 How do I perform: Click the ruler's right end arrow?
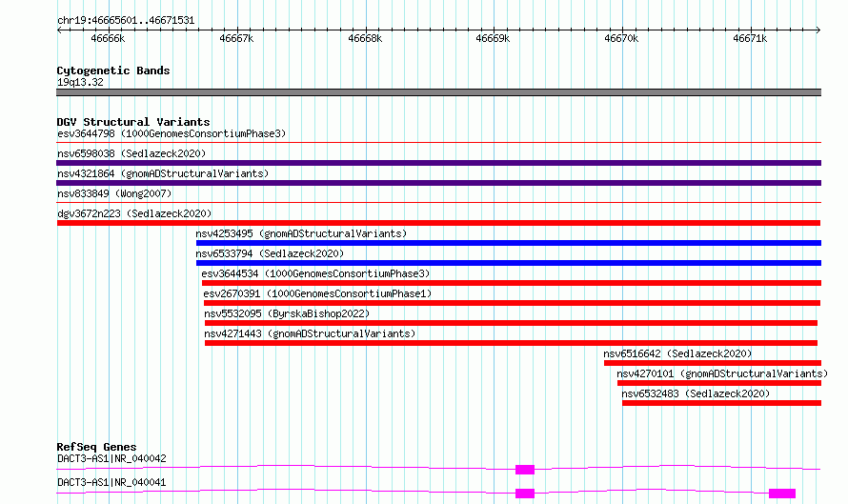(x=818, y=30)
